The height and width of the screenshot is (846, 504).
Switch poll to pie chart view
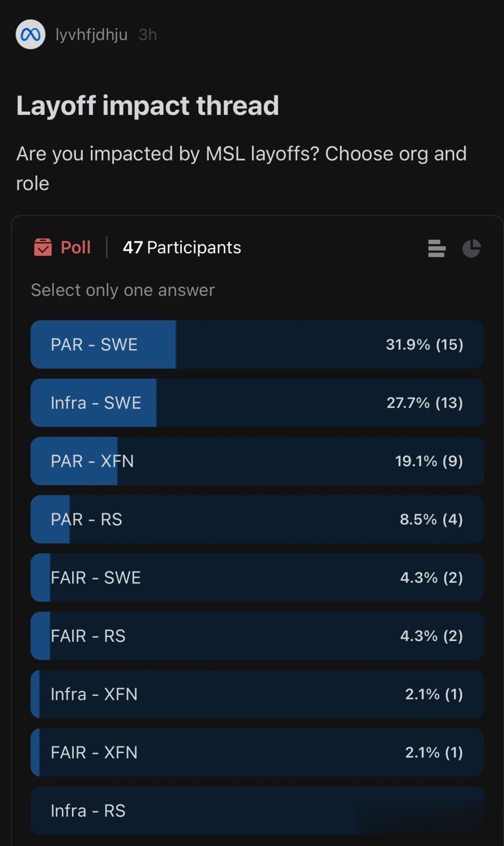click(471, 248)
